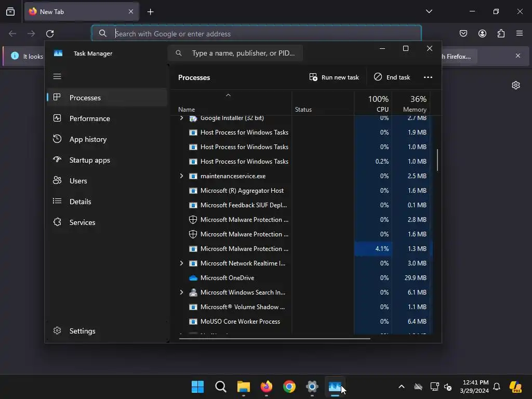Expand Microsoft Network Realtime process group
The height and width of the screenshot is (399, 532).
[x=181, y=263]
